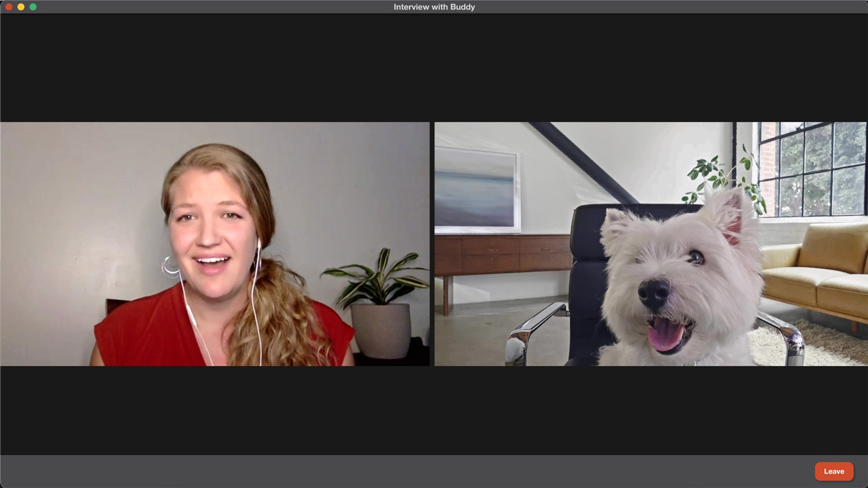This screenshot has width=868, height=488.
Task: Click the red Leave button
Action: (834, 471)
